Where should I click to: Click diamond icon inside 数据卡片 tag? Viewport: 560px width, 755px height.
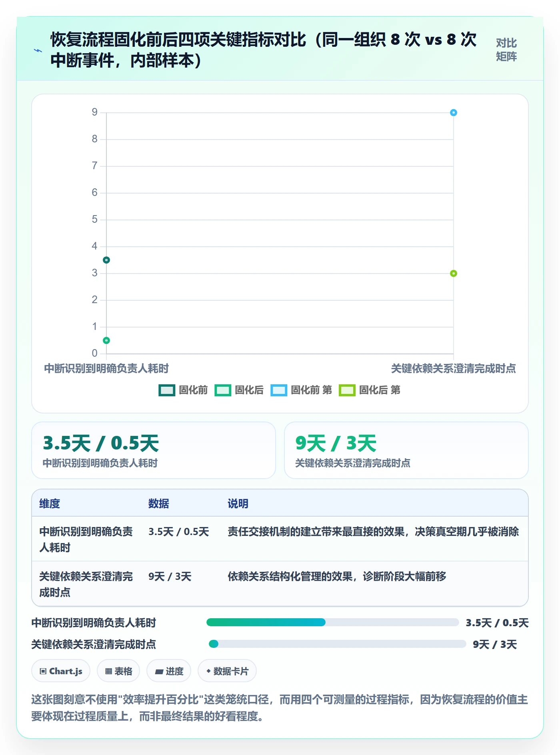(x=208, y=671)
